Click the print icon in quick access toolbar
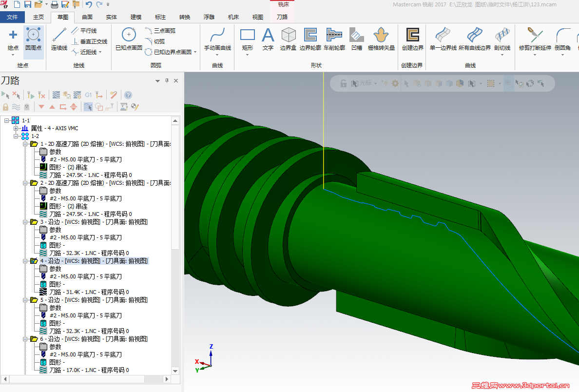579x392 pixels. [x=54, y=4]
